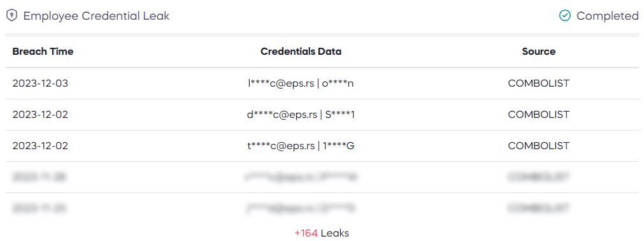Expand the +164 Leaks link
The image size is (644, 241).
pyautogui.click(x=322, y=233)
